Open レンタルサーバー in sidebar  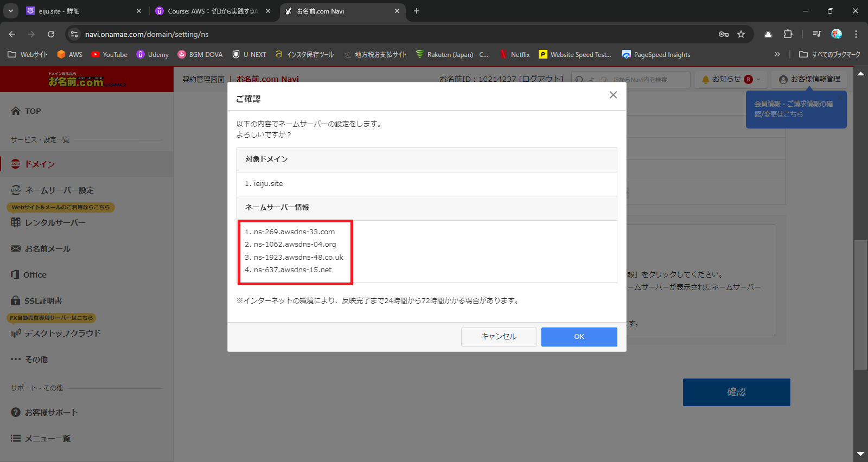pos(48,223)
